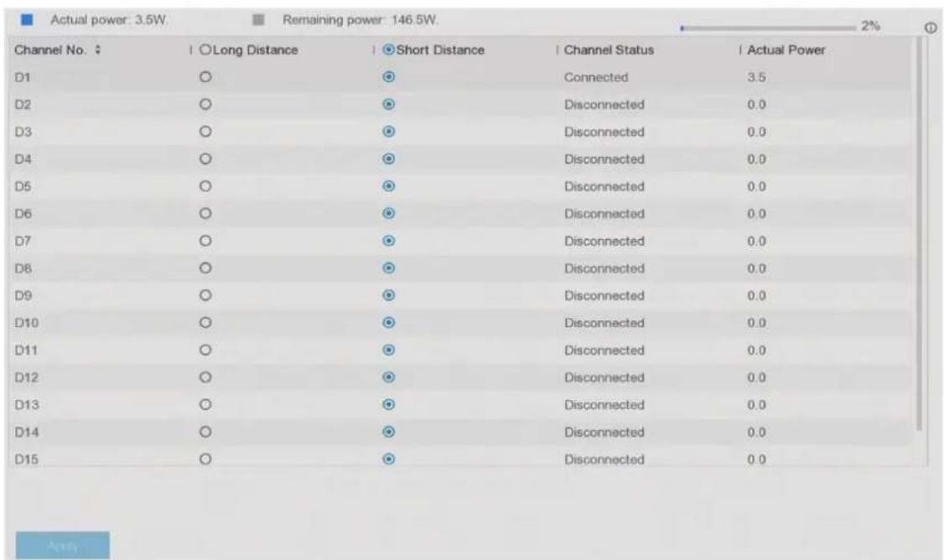The width and height of the screenshot is (944, 560).
Task: Set channel D1 to Short Distance
Action: pos(389,77)
